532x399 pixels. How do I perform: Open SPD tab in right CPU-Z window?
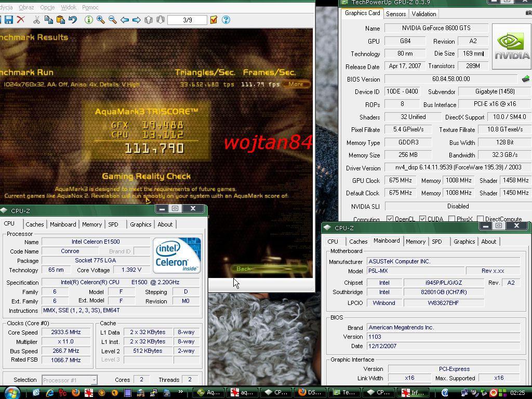click(436, 241)
